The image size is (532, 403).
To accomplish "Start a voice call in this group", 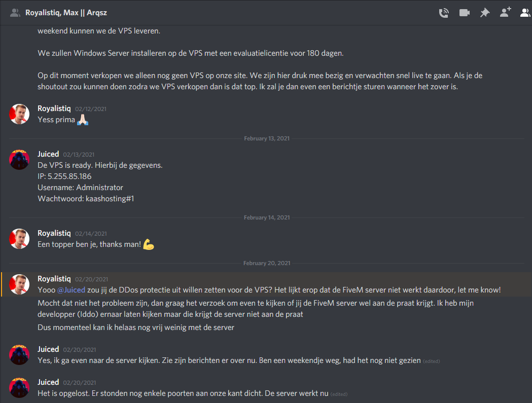I will click(x=444, y=13).
